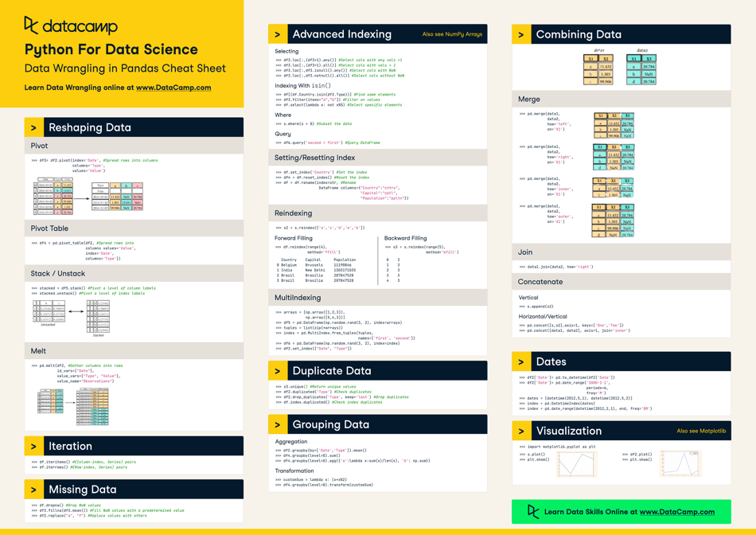Click the s.plot() line chart thumbnail
The width and height of the screenshot is (756, 535).
[x=577, y=463]
